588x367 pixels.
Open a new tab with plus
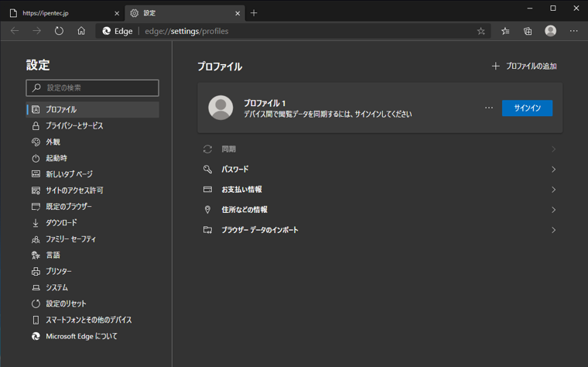point(254,13)
